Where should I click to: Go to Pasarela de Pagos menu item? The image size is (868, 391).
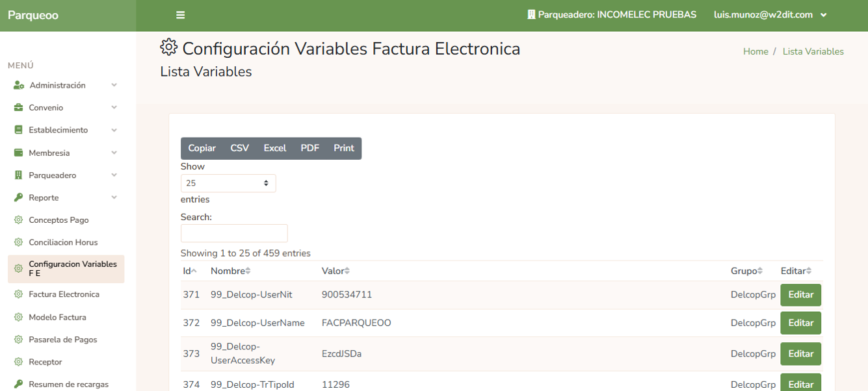point(62,340)
